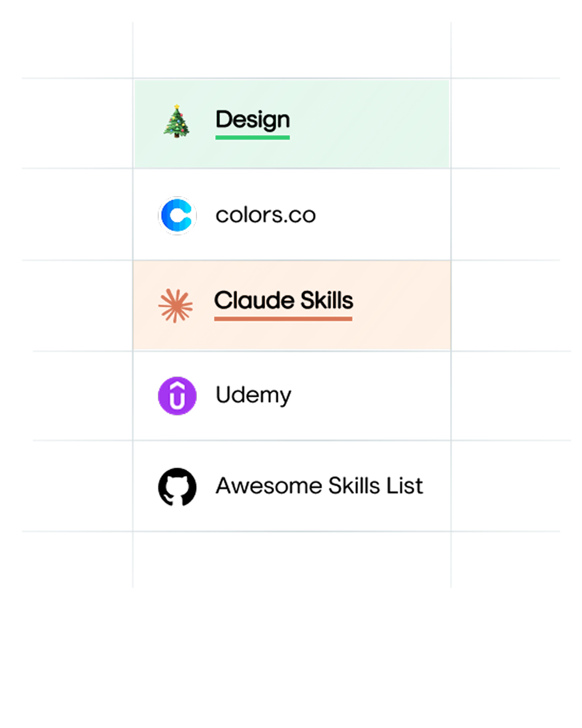Click the orange underline beneath Claude Skills

tap(283, 319)
